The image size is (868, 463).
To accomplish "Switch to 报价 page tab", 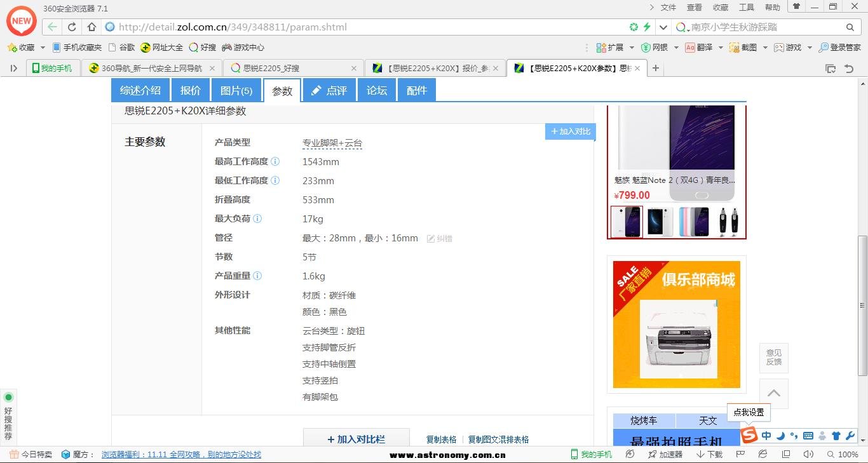I will tap(191, 90).
